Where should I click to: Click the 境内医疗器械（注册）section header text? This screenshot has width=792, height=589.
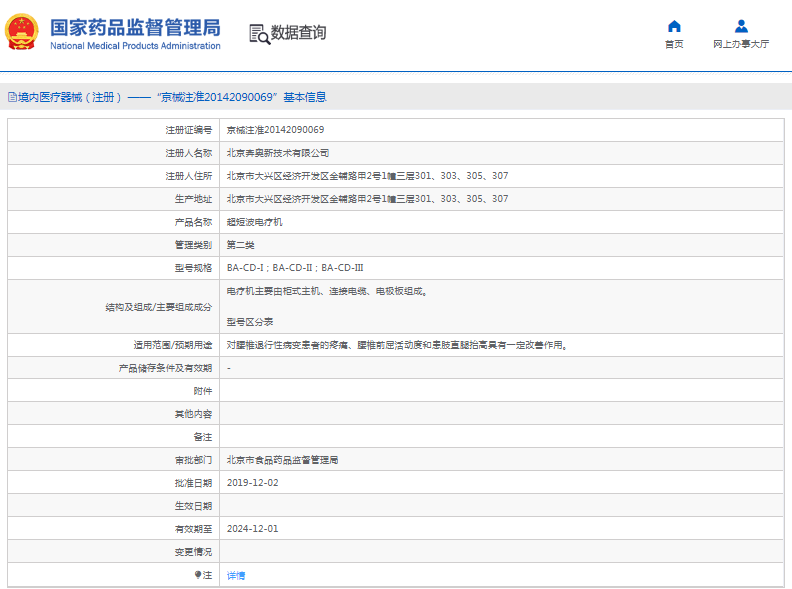70,97
